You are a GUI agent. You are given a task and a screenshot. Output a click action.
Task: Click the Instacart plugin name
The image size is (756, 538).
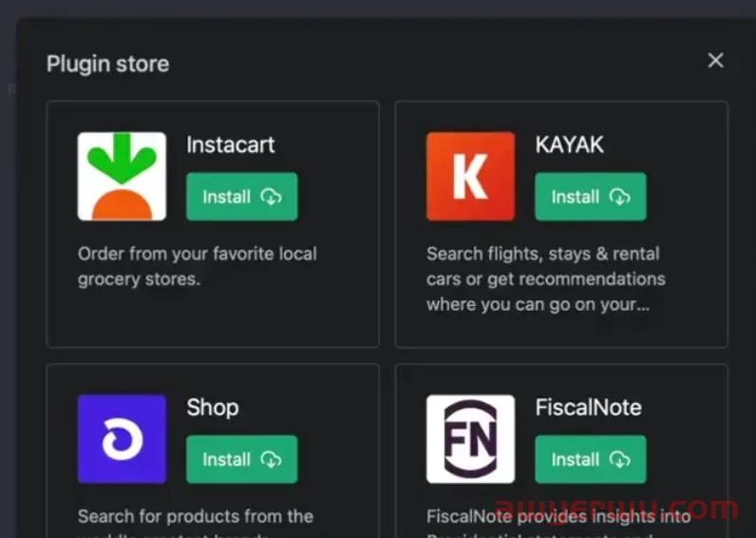pos(231,144)
